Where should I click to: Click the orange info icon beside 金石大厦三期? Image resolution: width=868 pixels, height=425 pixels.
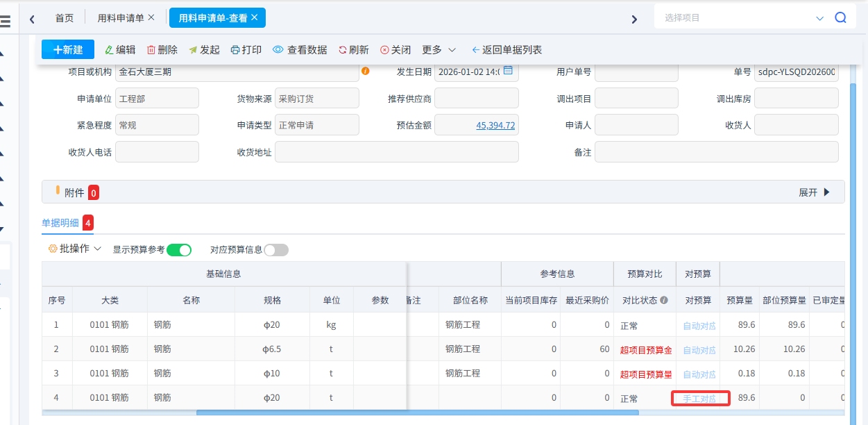click(366, 71)
